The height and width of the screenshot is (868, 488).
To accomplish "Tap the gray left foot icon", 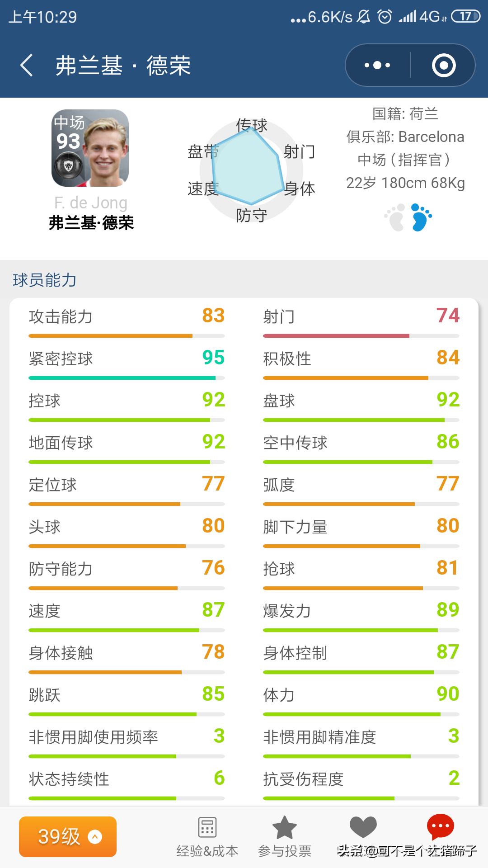I will click(396, 218).
